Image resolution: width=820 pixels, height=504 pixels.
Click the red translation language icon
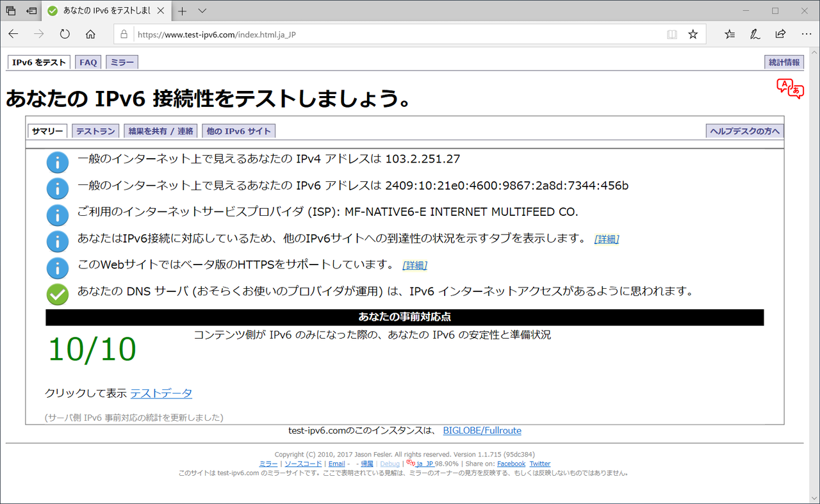[x=790, y=88]
